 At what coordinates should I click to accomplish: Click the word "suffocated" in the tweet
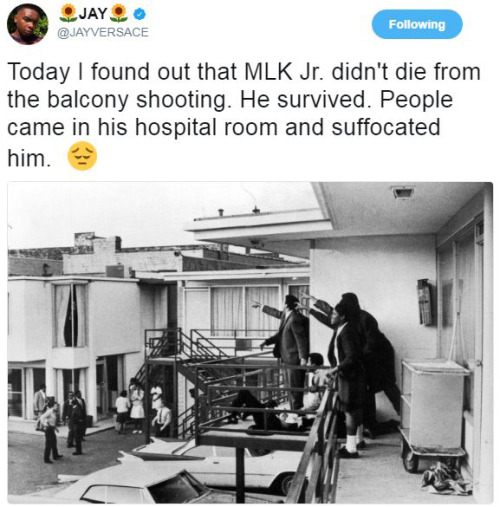tap(386, 127)
